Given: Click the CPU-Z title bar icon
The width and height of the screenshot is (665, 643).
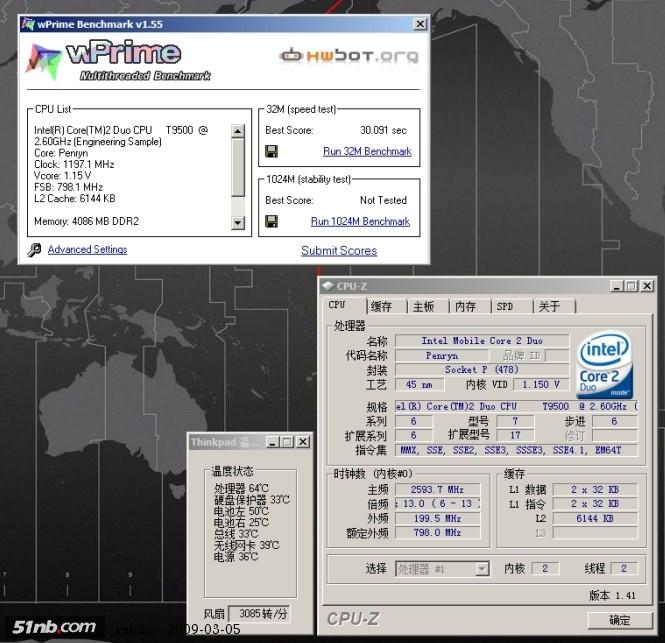Looking at the screenshot, I should point(329,286).
